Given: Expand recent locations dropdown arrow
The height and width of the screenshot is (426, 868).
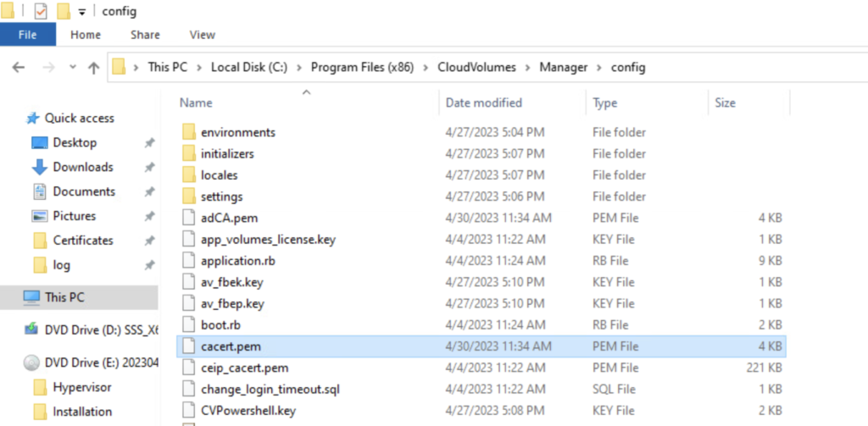Looking at the screenshot, I should click(x=71, y=68).
